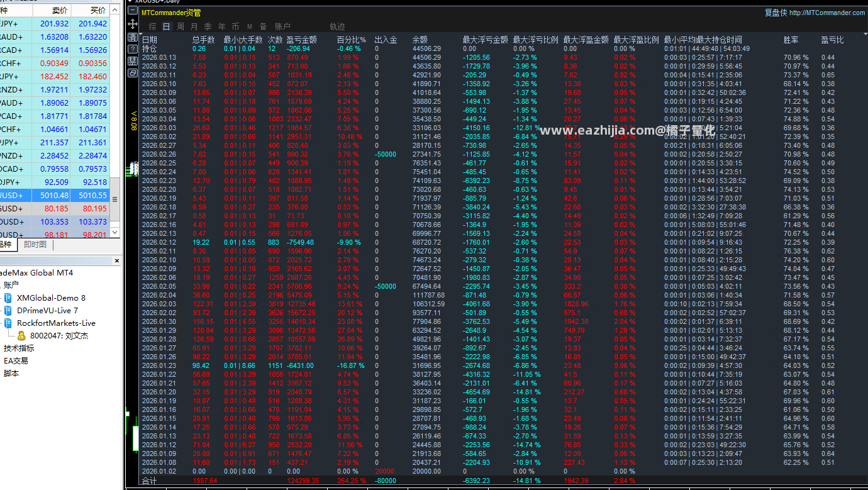Click the 5010.48 bid price in Market Watch
This screenshot has width=868, height=490.
coord(53,196)
